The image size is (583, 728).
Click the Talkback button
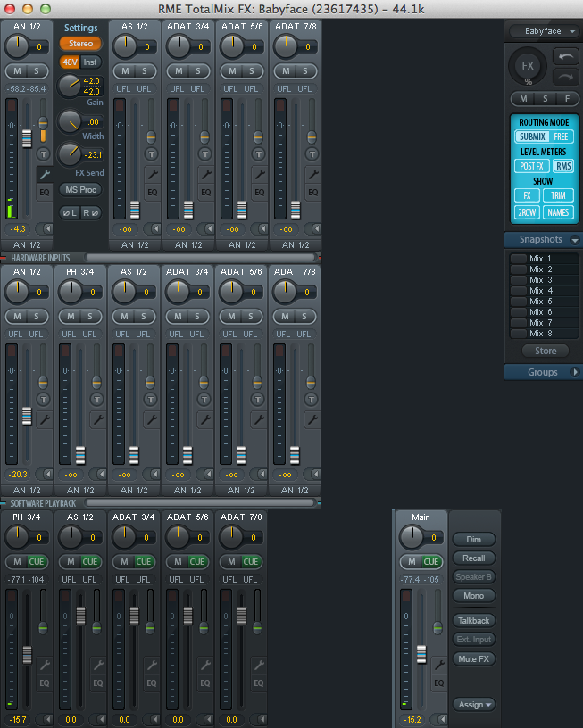tap(474, 621)
